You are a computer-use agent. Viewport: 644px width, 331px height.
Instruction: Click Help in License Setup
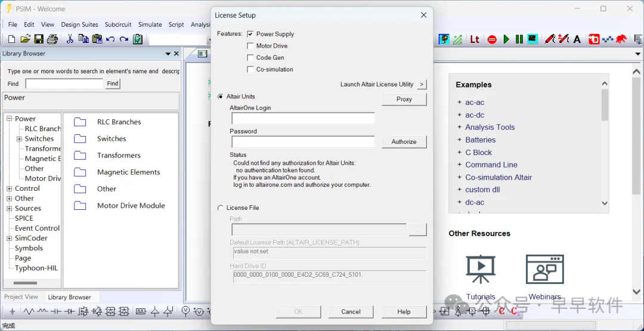click(404, 312)
